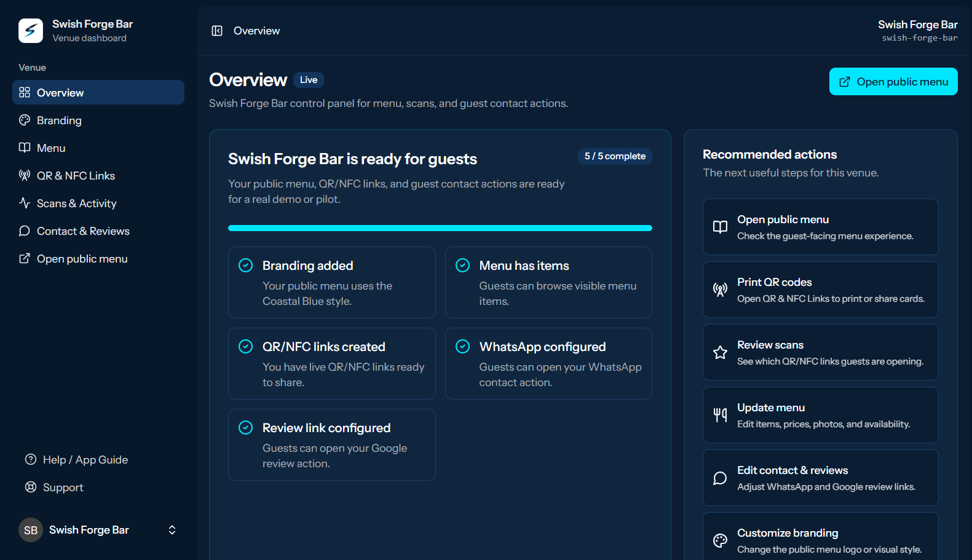
Task: Click the checkmark icon on Review link configured
Action: pos(245,427)
